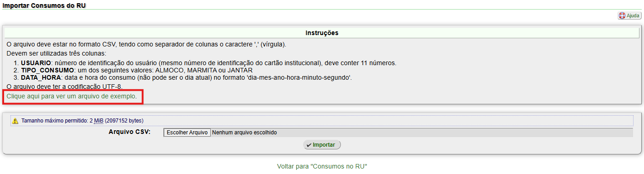Click the Instruções panel header
This screenshot has height=174, width=644.
pyautogui.click(x=322, y=33)
